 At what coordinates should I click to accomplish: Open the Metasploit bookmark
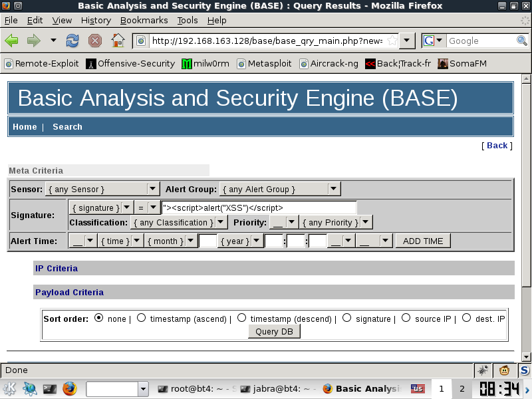(x=264, y=63)
